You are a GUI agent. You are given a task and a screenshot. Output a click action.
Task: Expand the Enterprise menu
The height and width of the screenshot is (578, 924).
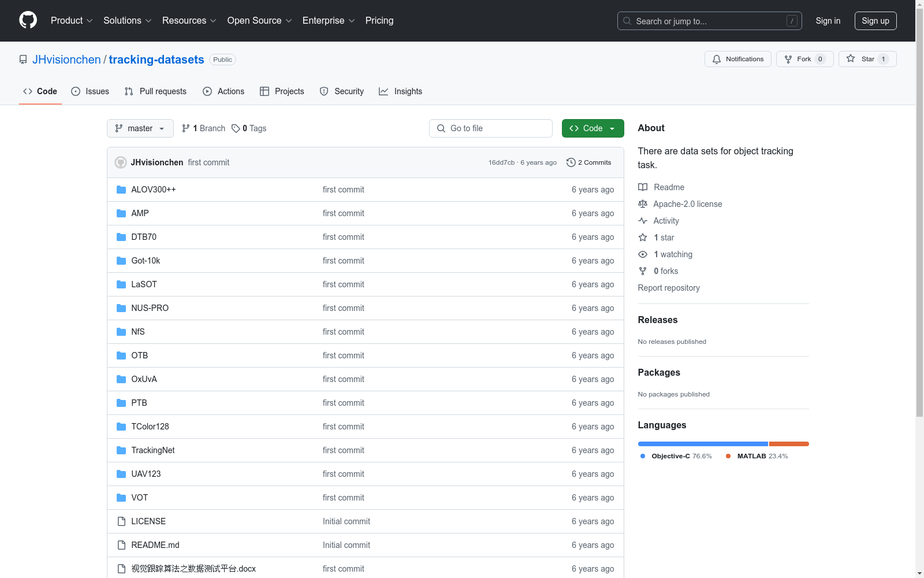pyautogui.click(x=329, y=20)
